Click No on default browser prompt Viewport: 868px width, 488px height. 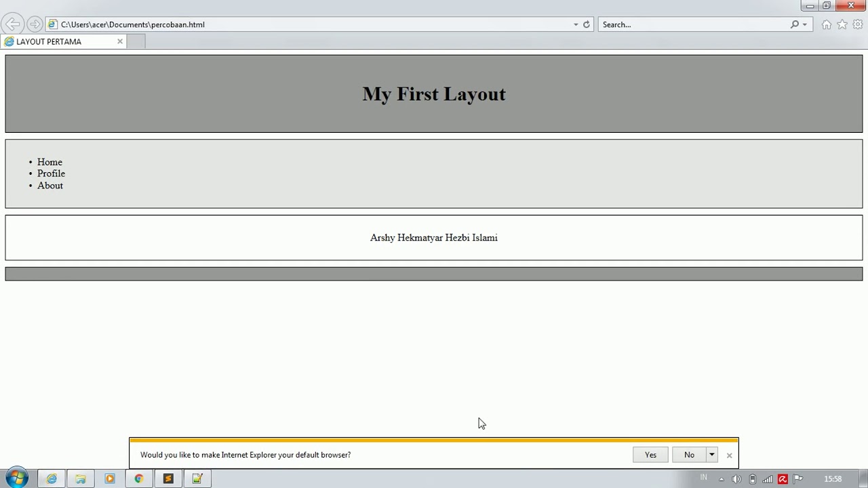(x=689, y=455)
